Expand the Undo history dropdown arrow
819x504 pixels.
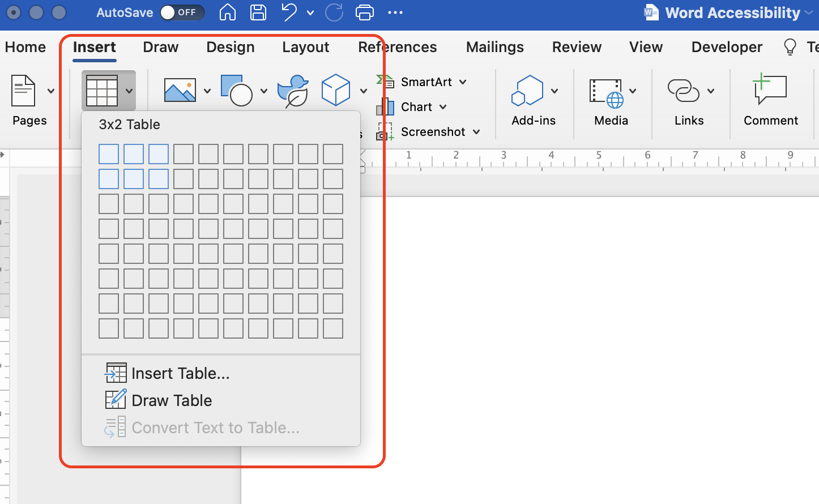(310, 12)
